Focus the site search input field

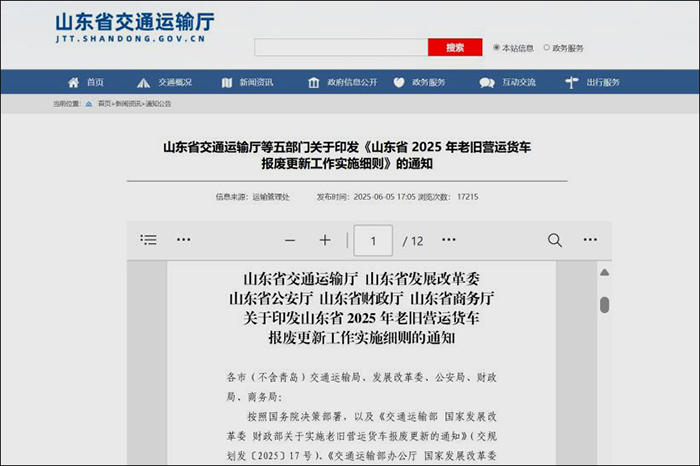pos(341,47)
